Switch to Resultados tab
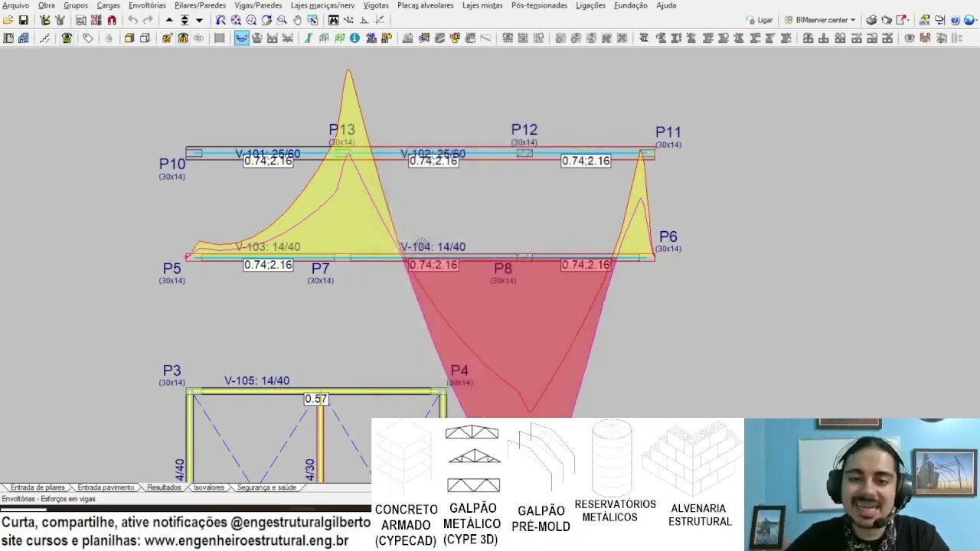The image size is (980, 551). [x=164, y=487]
